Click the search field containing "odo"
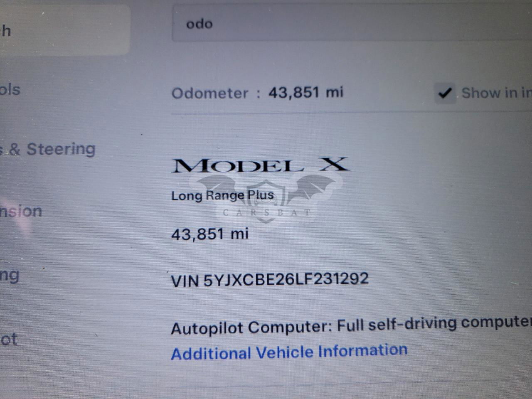Screen dimensions: 532x399 [352, 23]
